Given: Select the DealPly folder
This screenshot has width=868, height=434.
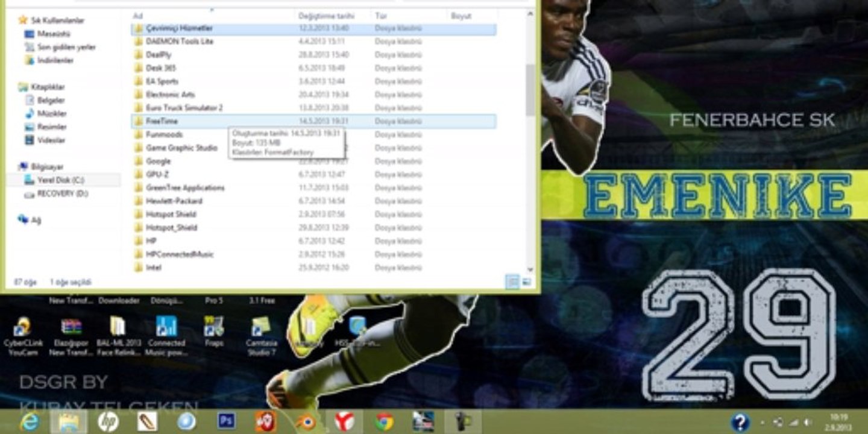Looking at the screenshot, I should tap(313, 55).
